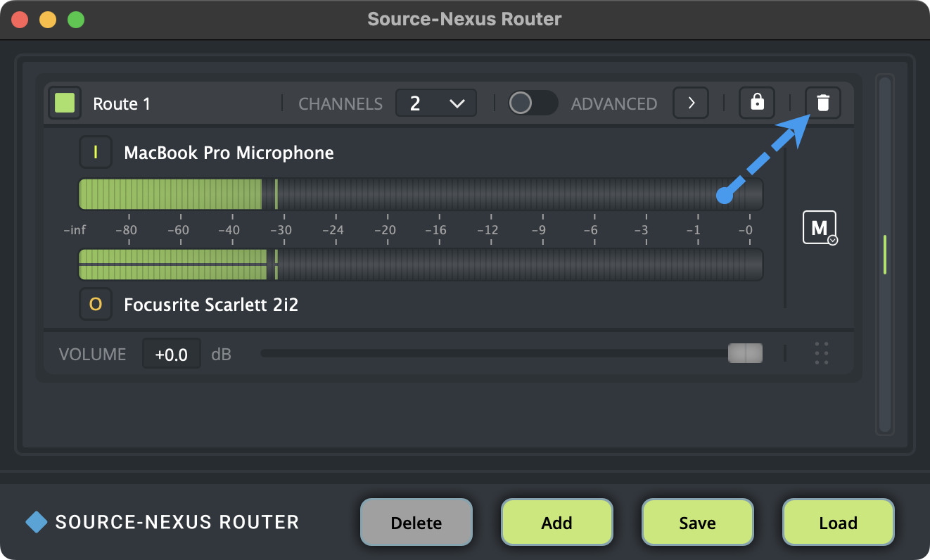The height and width of the screenshot is (560, 930).
Task: Click the Delete button
Action: point(416,523)
